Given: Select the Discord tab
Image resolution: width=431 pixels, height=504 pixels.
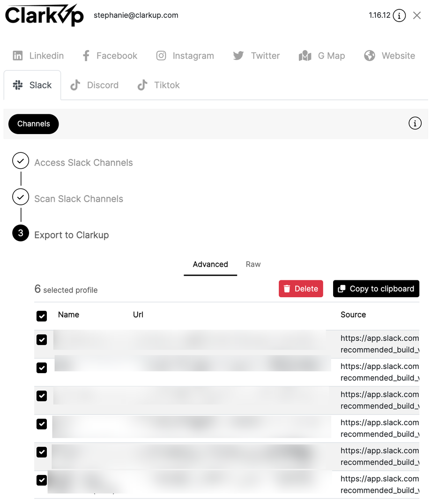Looking at the screenshot, I should [x=95, y=85].
